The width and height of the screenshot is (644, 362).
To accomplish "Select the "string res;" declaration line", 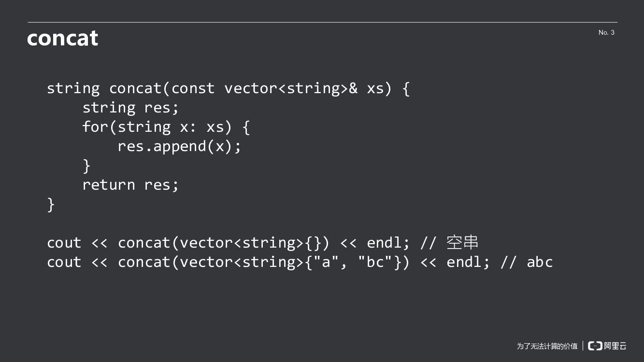I will [130, 108].
